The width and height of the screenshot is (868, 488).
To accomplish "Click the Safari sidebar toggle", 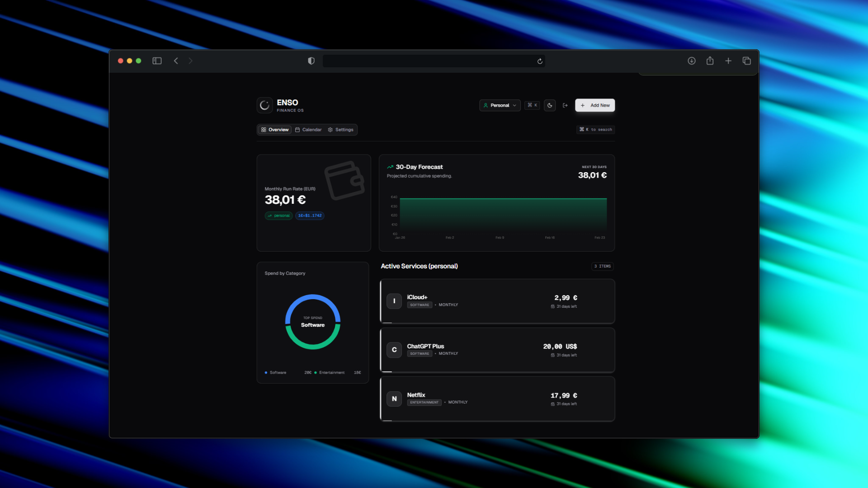I will (157, 61).
